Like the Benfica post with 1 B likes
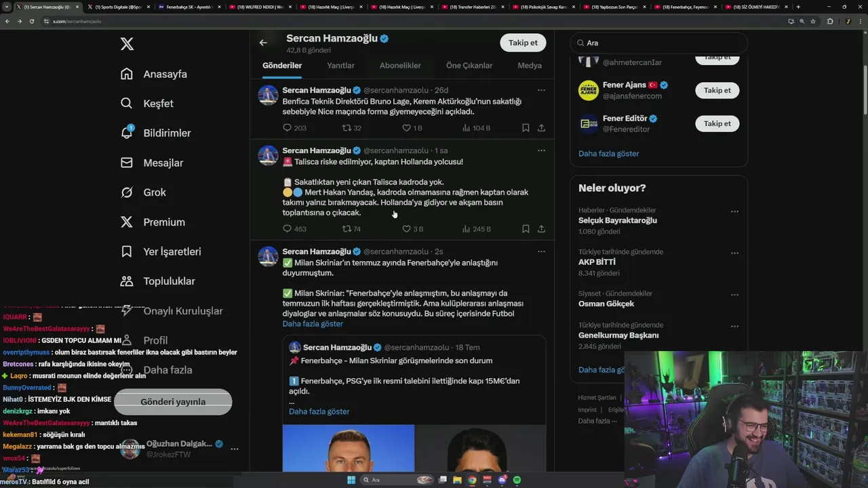This screenshot has width=868, height=488. tap(412, 128)
